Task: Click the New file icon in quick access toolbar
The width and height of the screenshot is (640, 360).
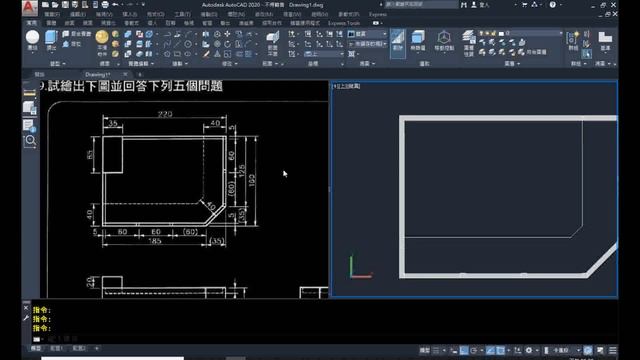Action: click(x=45, y=5)
